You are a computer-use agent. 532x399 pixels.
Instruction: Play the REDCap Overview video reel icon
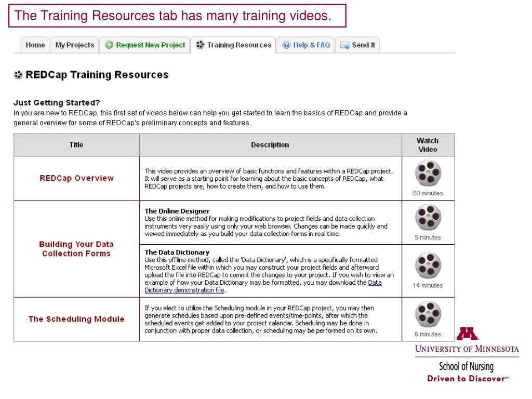pyautogui.click(x=428, y=174)
